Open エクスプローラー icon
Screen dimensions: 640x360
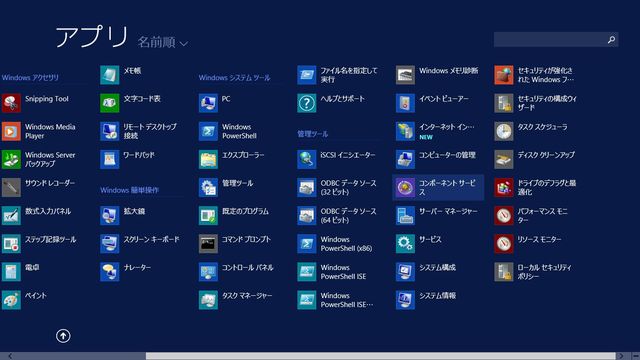[208, 159]
